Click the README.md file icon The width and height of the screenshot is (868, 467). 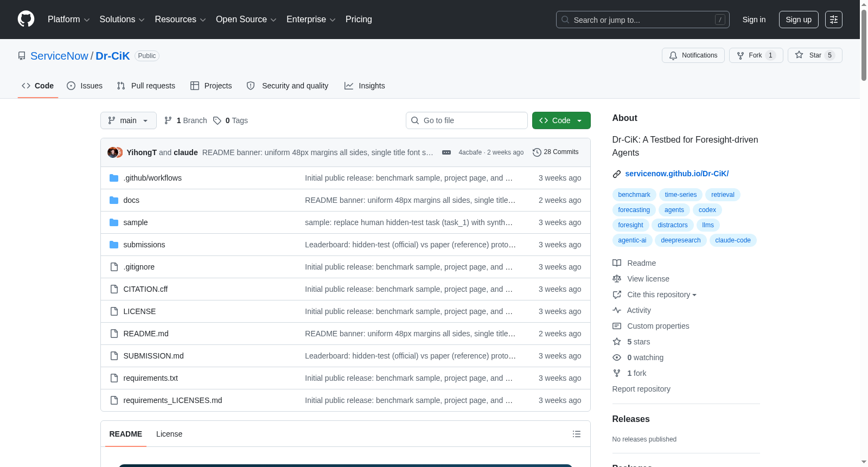click(114, 334)
